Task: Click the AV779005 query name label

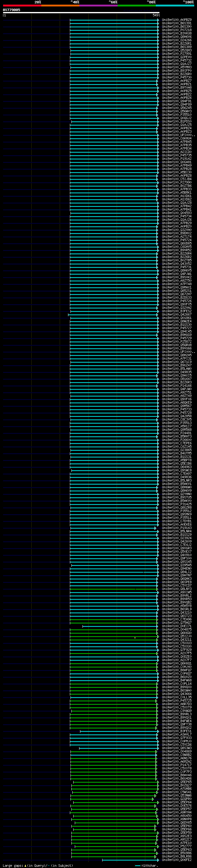Action: click(11, 10)
